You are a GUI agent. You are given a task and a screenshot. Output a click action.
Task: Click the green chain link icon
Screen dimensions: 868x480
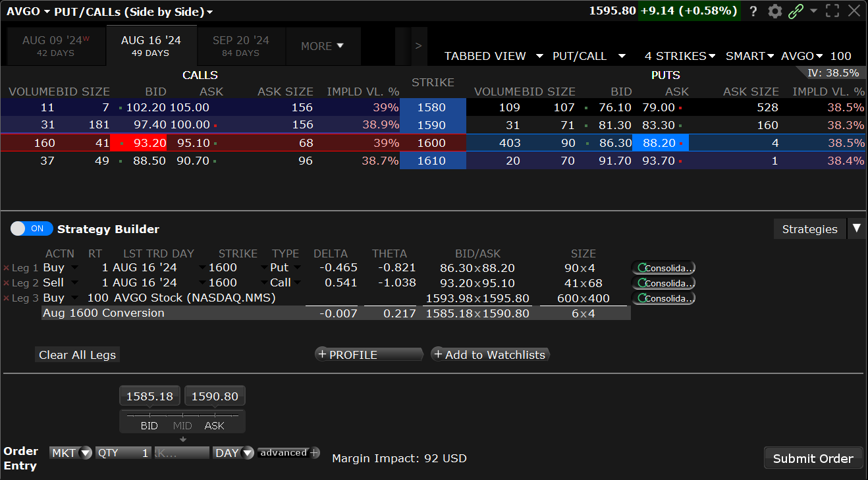point(796,11)
